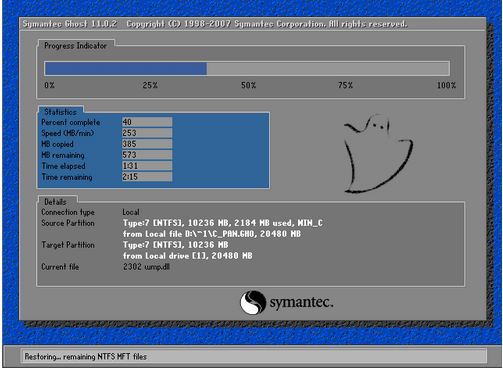Viewport: 503px width, 373px height.
Task: Click the Current file label
Action: [60, 267]
